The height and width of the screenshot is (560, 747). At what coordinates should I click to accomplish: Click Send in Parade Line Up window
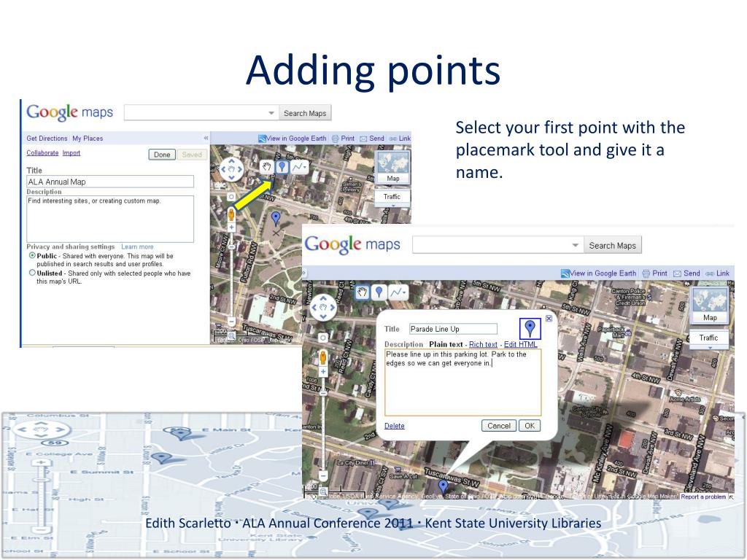click(x=686, y=273)
